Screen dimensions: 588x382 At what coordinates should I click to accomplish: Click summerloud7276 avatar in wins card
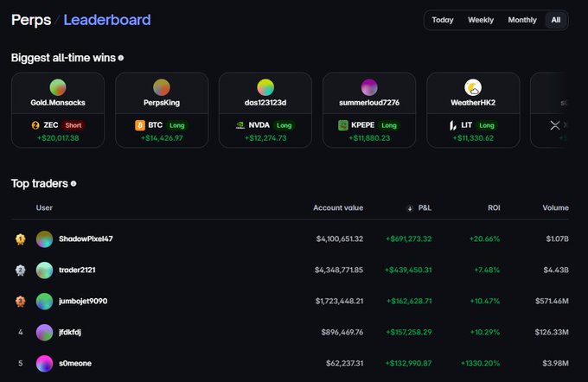(369, 87)
